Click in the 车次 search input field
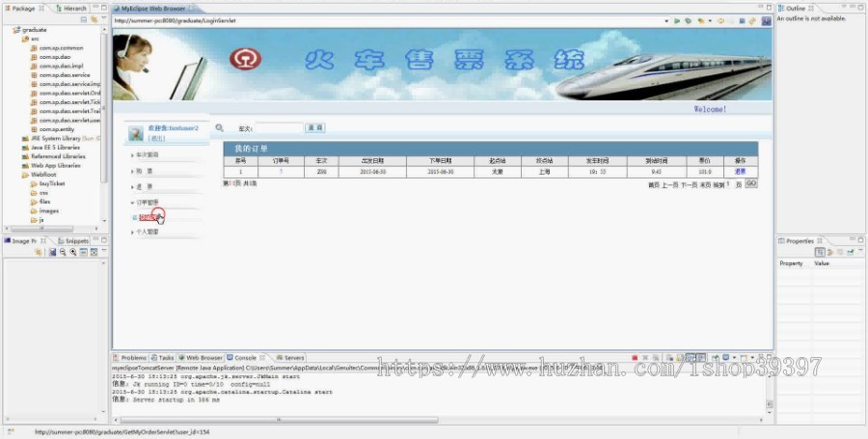This screenshot has height=439, width=868. coord(279,128)
